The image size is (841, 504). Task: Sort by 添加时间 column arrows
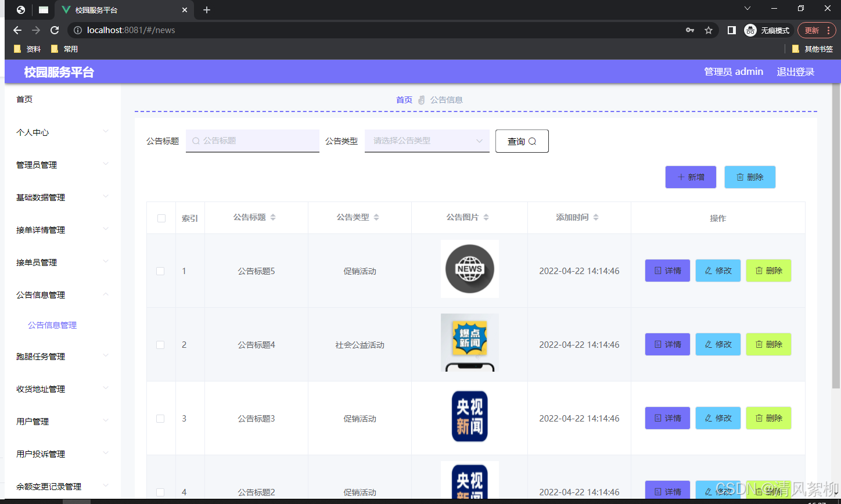(596, 217)
